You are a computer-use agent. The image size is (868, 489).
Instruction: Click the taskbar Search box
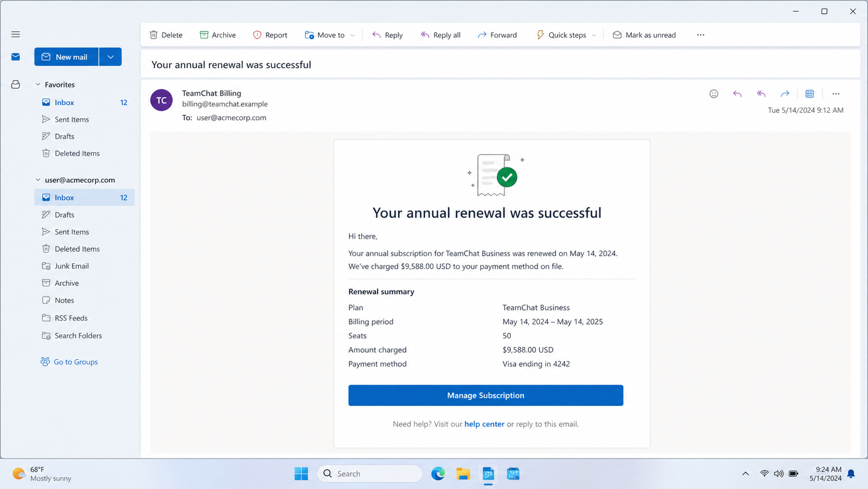pos(370,473)
